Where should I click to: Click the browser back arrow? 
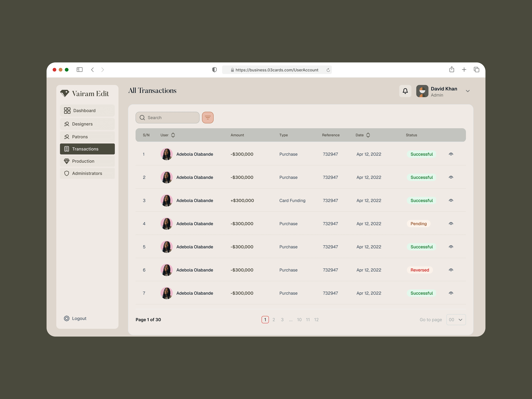pos(92,70)
